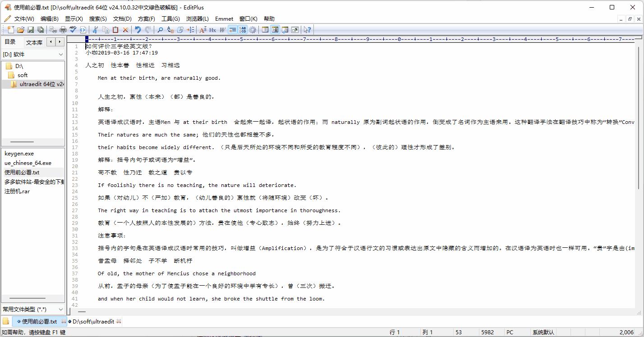
Task: Open the 工具(G) menu
Action: (170, 18)
